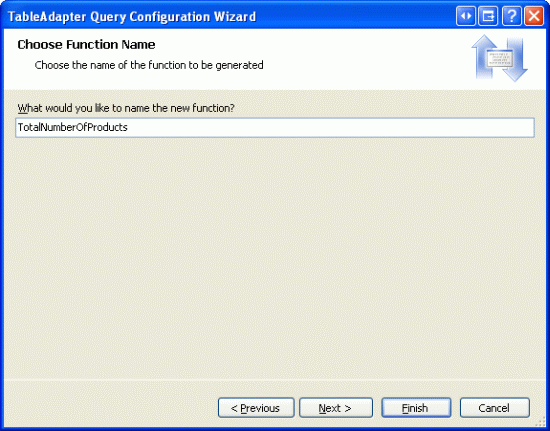This screenshot has height=431, width=550.
Task: Open help with the question mark button
Action: pos(511,16)
